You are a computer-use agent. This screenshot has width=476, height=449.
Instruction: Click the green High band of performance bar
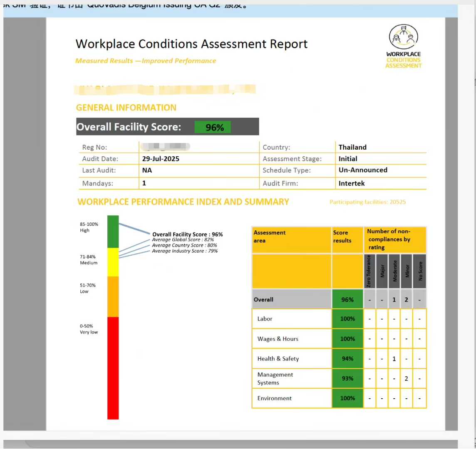point(113,231)
